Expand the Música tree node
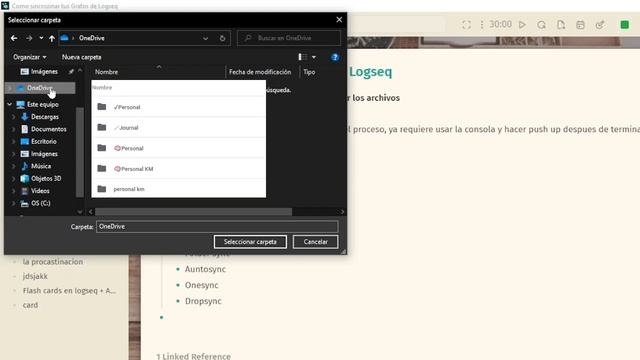Screen dimensions: 640x360 pyautogui.click(x=13, y=166)
